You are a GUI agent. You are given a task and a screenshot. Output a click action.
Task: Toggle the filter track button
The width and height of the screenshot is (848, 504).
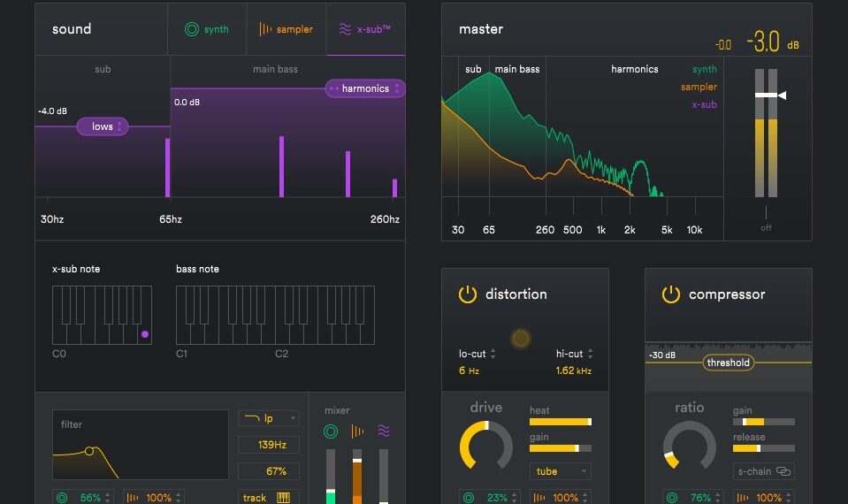tap(268, 497)
